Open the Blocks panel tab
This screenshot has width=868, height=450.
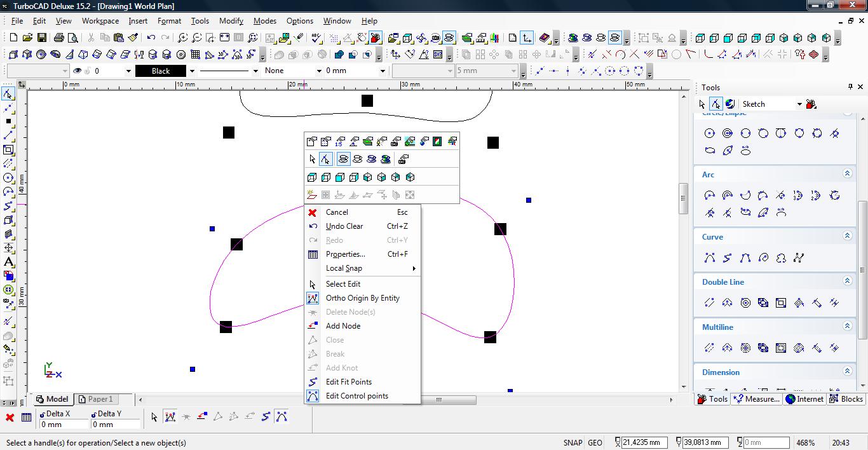pyautogui.click(x=846, y=399)
